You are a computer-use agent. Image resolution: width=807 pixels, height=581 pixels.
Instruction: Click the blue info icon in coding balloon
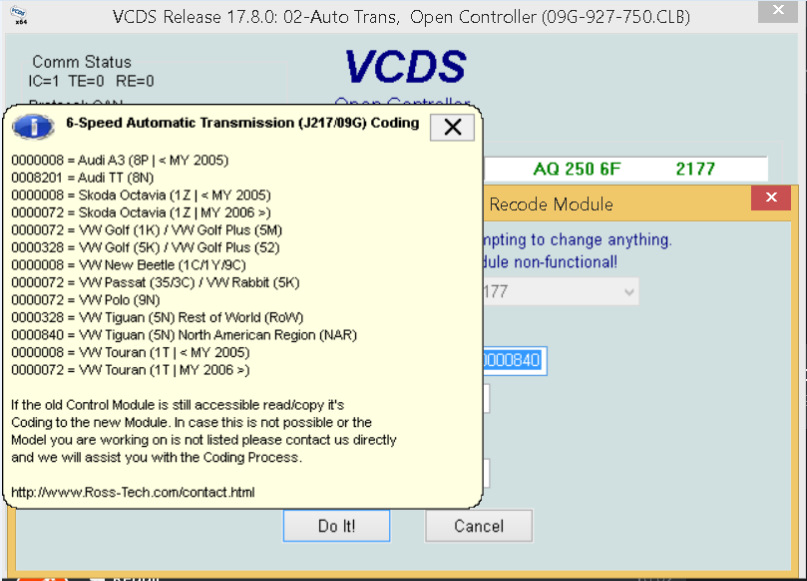point(33,127)
